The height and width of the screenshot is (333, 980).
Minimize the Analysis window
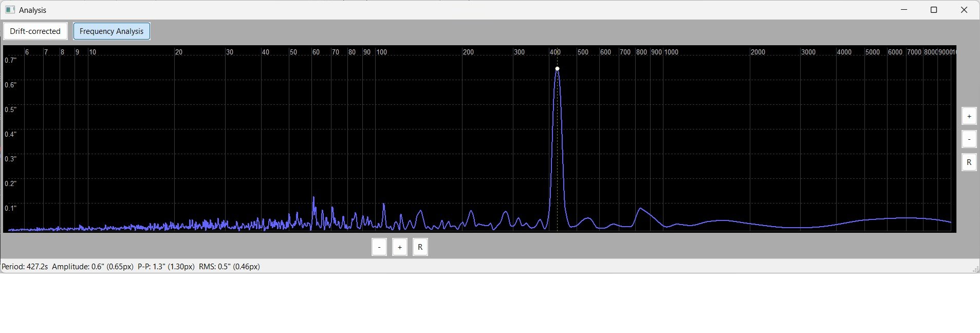click(904, 10)
